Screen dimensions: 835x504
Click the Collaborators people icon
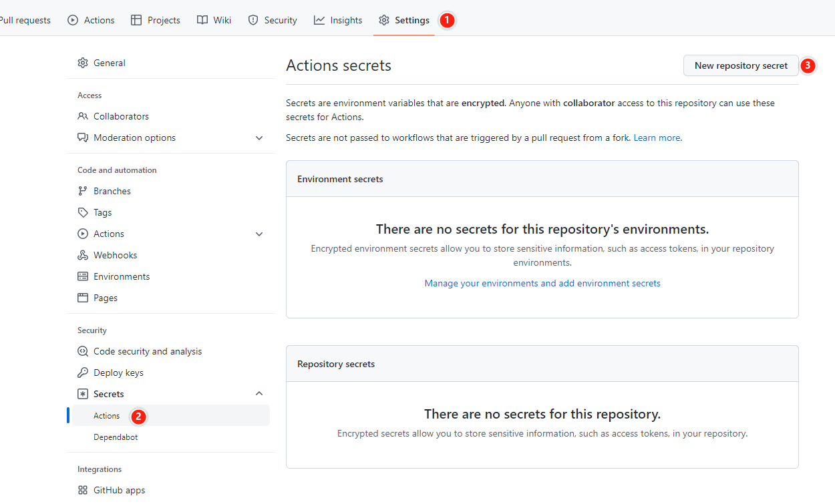[83, 116]
